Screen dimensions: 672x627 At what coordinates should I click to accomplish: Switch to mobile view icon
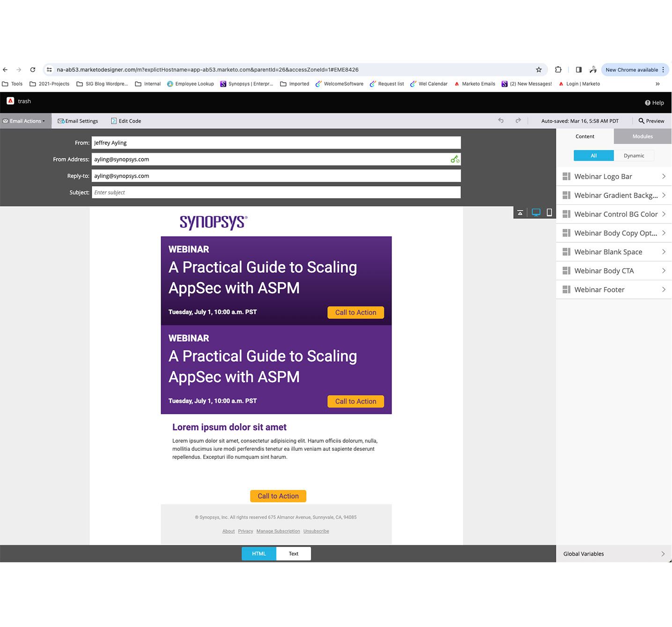[x=549, y=213]
